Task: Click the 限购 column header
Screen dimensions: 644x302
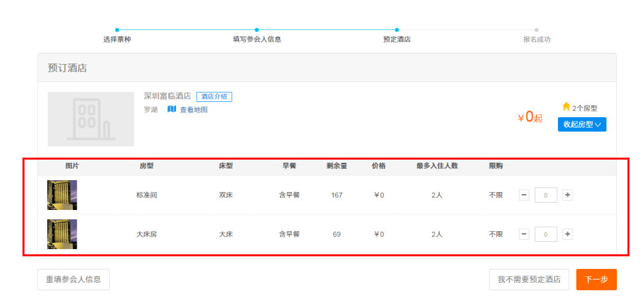Action: pyautogui.click(x=496, y=166)
